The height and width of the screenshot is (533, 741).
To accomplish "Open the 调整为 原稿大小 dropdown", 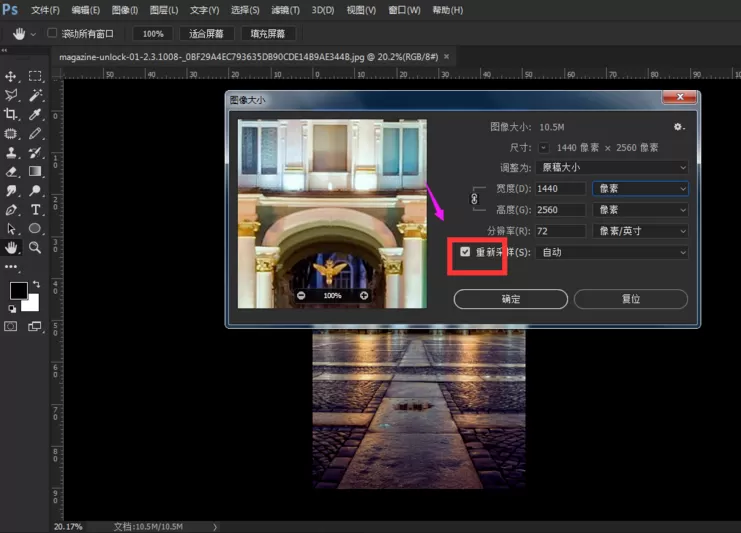I will pyautogui.click(x=612, y=167).
